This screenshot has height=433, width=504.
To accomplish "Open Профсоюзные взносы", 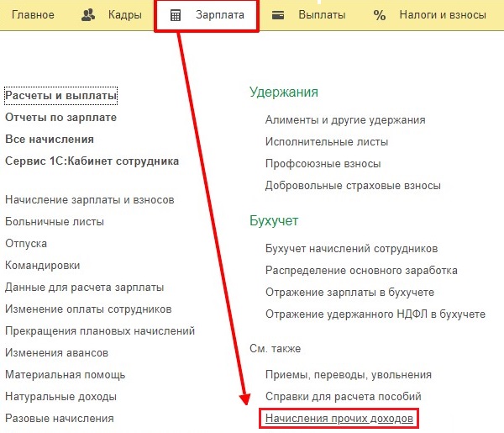I will [x=323, y=164].
